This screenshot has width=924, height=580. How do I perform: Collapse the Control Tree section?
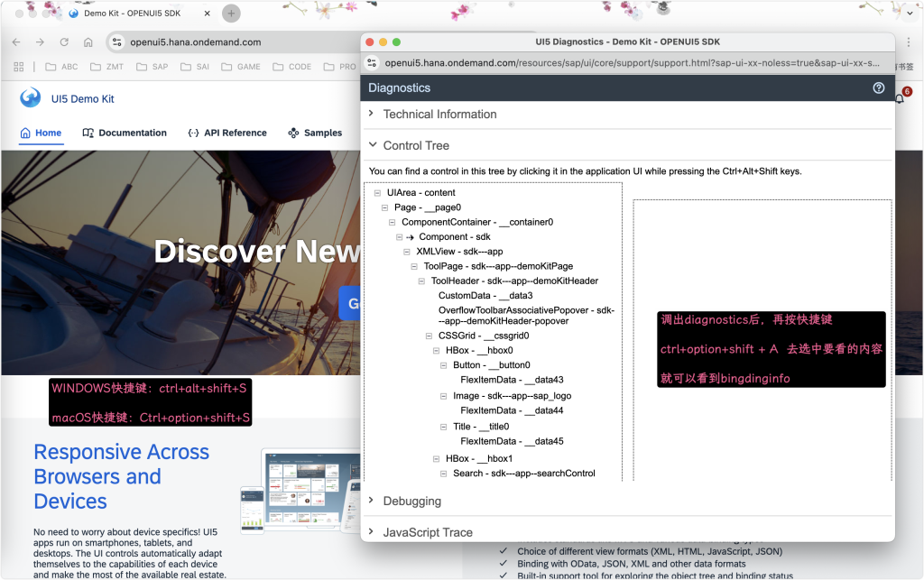point(415,145)
